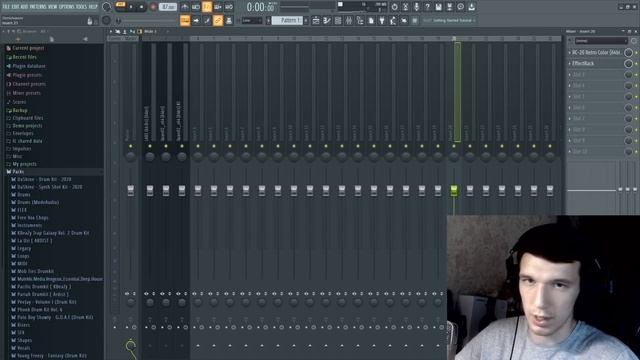Open the EffectRack effect slot
This screenshot has width=640, height=360.
coord(583,64)
